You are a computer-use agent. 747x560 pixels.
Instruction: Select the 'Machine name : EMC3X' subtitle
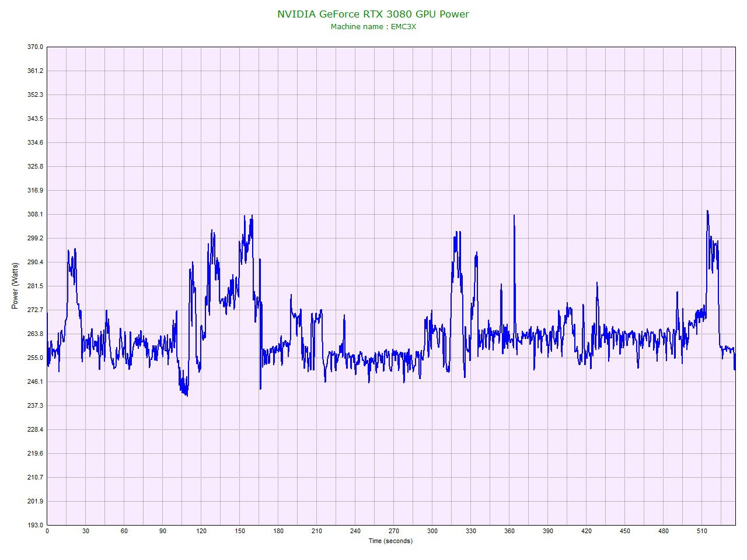[373, 26]
